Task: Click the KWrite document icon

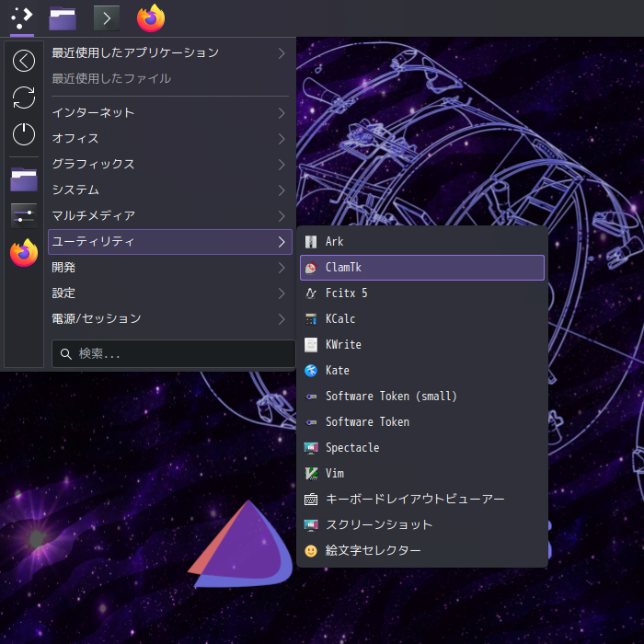Action: (311, 345)
